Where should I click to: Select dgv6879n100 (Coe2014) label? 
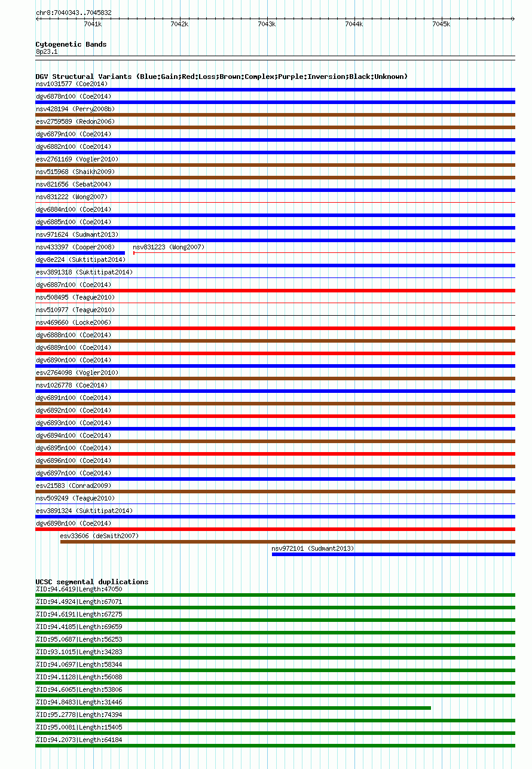[74, 134]
